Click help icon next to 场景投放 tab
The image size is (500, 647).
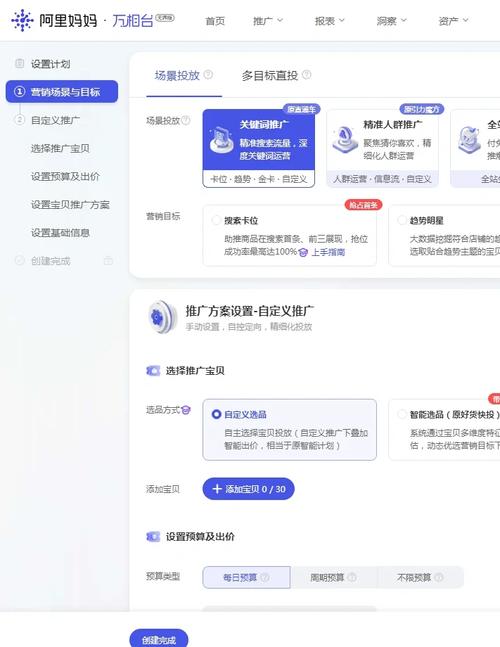coord(208,75)
